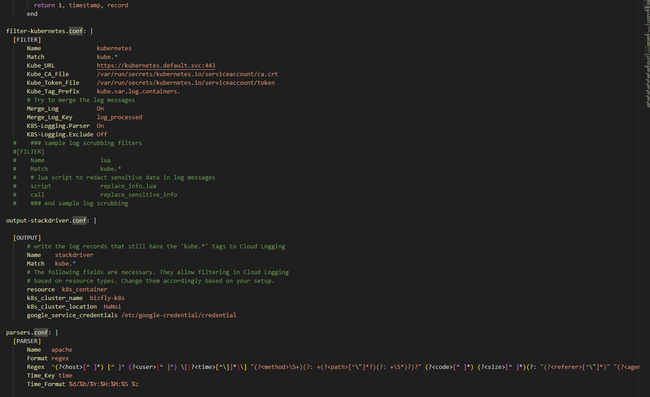
Task: Click the [OUTPUT] section header
Action: coord(27,238)
